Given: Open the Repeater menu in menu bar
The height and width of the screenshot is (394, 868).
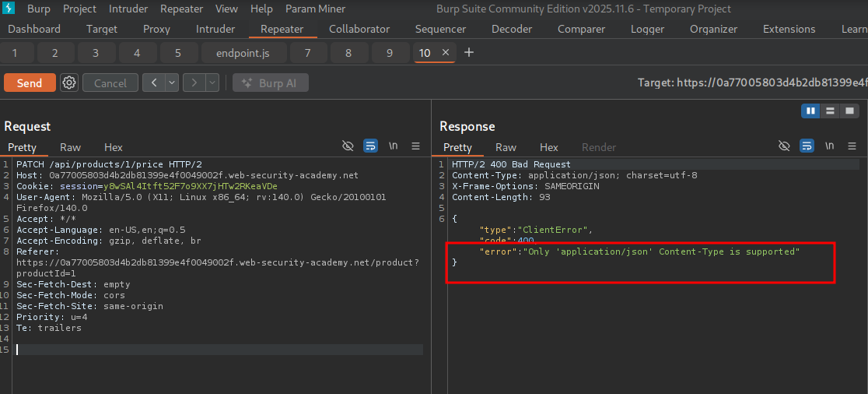Looking at the screenshot, I should (x=181, y=9).
